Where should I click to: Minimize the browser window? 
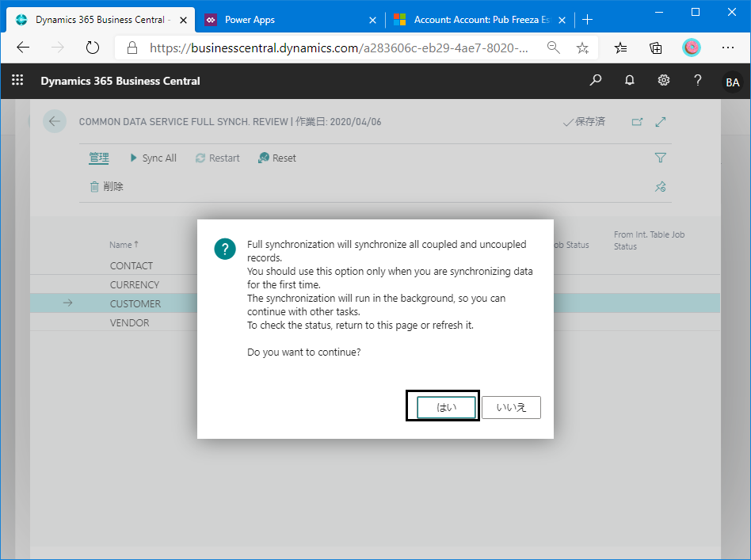pyautogui.click(x=659, y=12)
